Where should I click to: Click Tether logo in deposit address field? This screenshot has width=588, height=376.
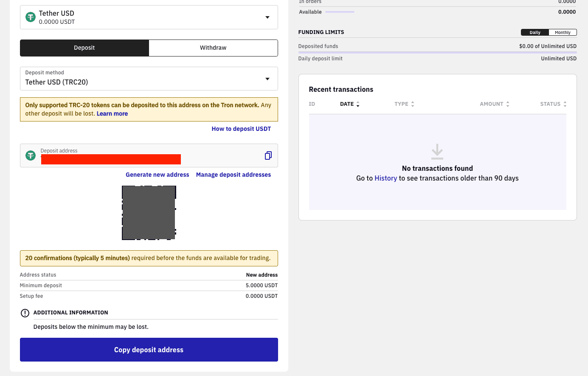pos(31,155)
